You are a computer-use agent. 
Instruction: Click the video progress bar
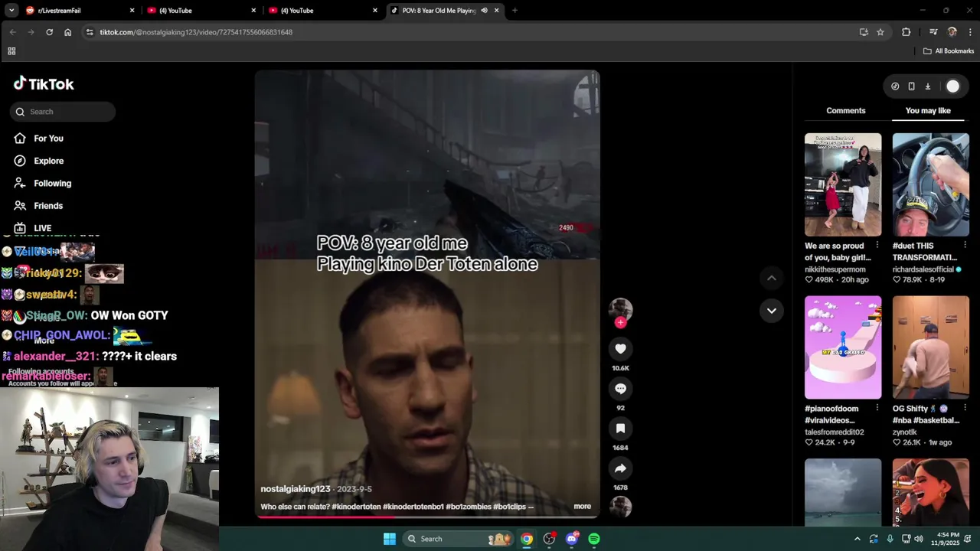click(x=427, y=517)
